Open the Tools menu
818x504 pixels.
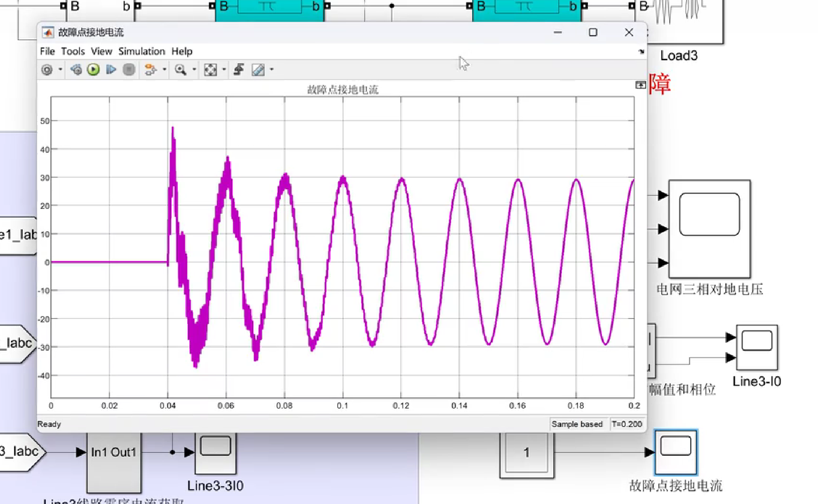click(x=73, y=52)
